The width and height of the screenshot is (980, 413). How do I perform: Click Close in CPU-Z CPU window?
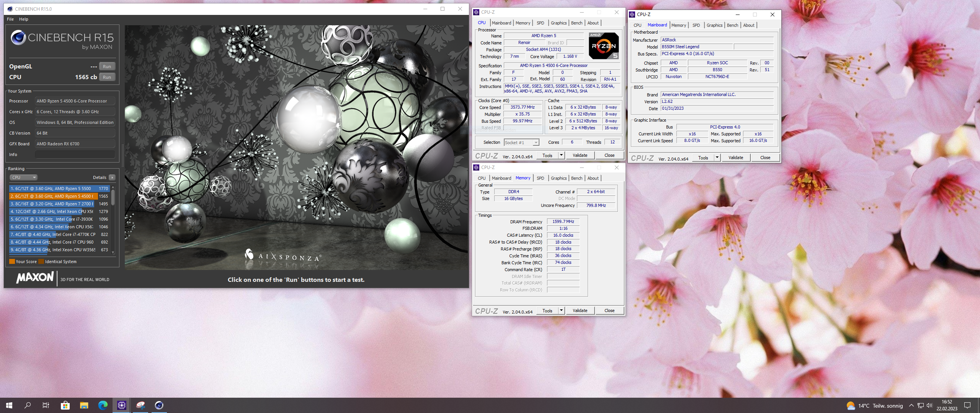pos(609,156)
